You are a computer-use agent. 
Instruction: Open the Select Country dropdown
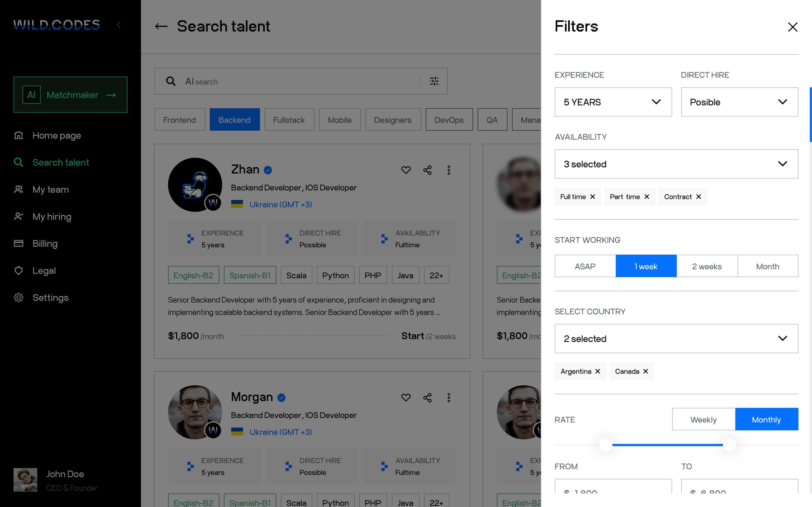point(676,339)
